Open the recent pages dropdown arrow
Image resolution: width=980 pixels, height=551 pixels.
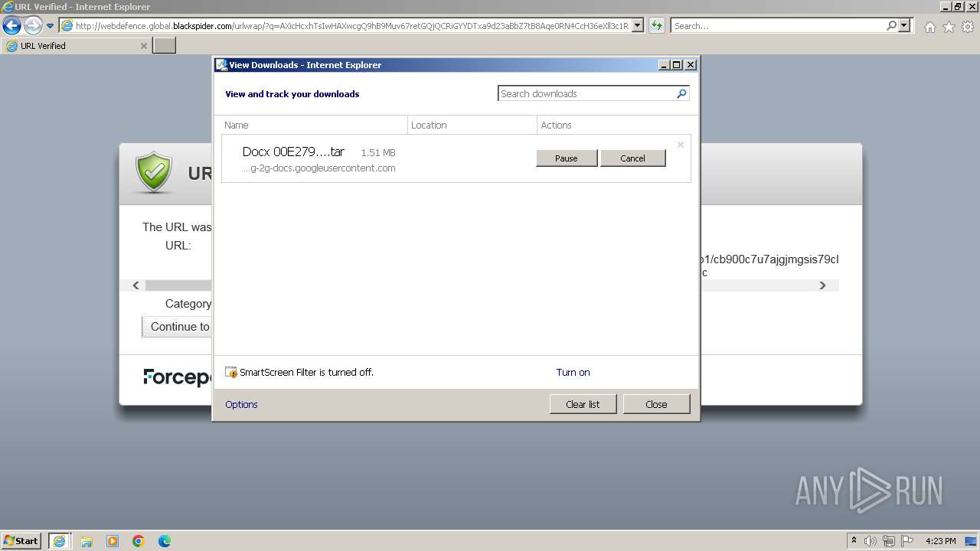pos(50,26)
